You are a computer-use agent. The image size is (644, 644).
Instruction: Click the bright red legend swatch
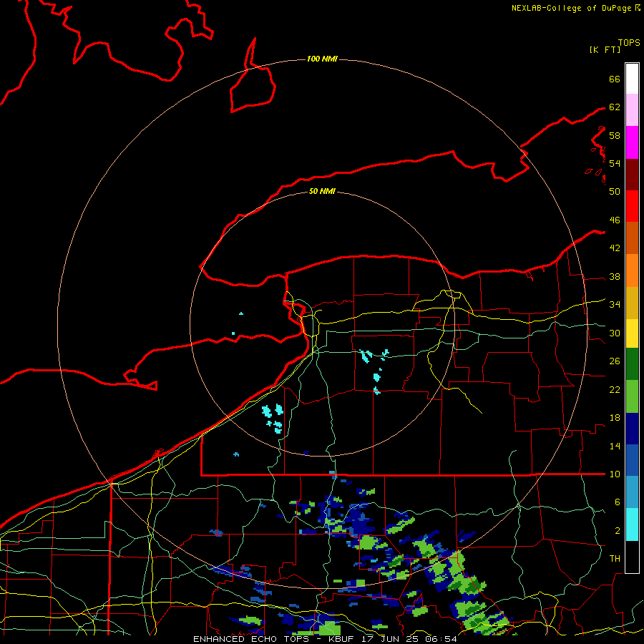pyautogui.click(x=632, y=206)
